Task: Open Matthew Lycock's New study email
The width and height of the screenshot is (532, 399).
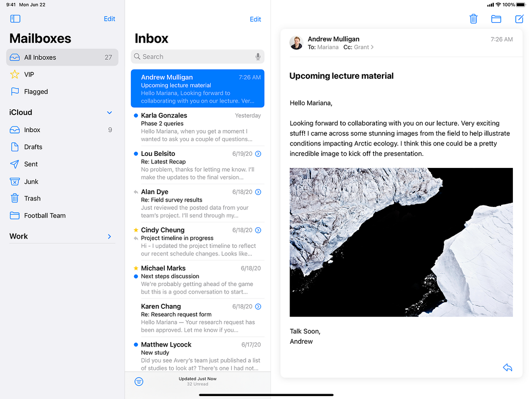Action: tap(197, 355)
